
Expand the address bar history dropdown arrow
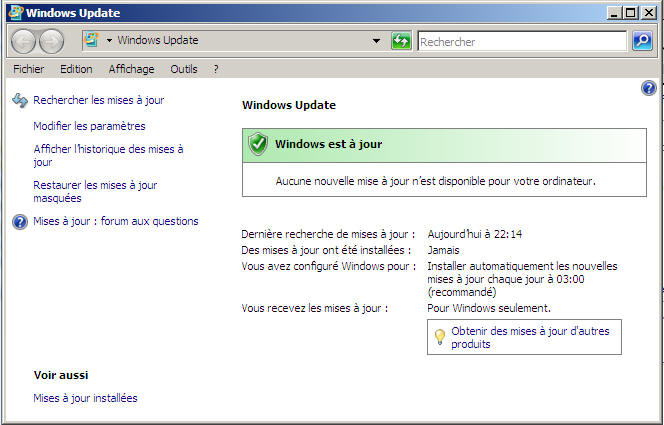click(x=376, y=41)
